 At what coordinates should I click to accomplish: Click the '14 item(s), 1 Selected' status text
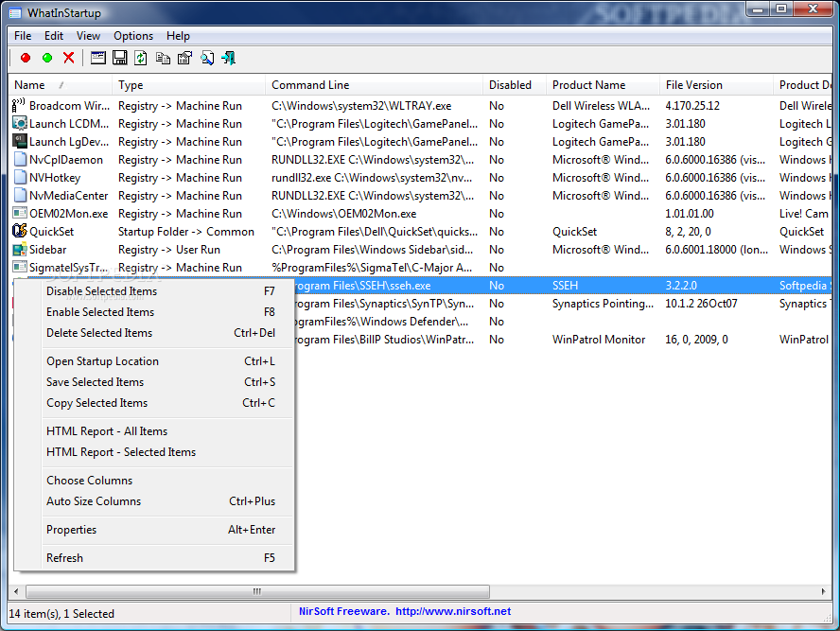click(x=61, y=614)
